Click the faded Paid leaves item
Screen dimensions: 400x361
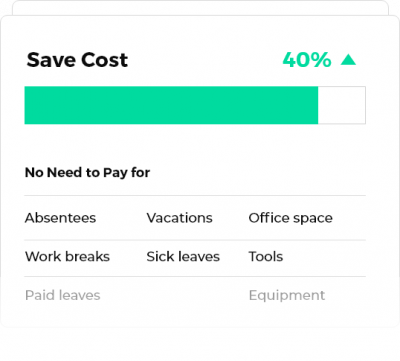pyautogui.click(x=63, y=295)
